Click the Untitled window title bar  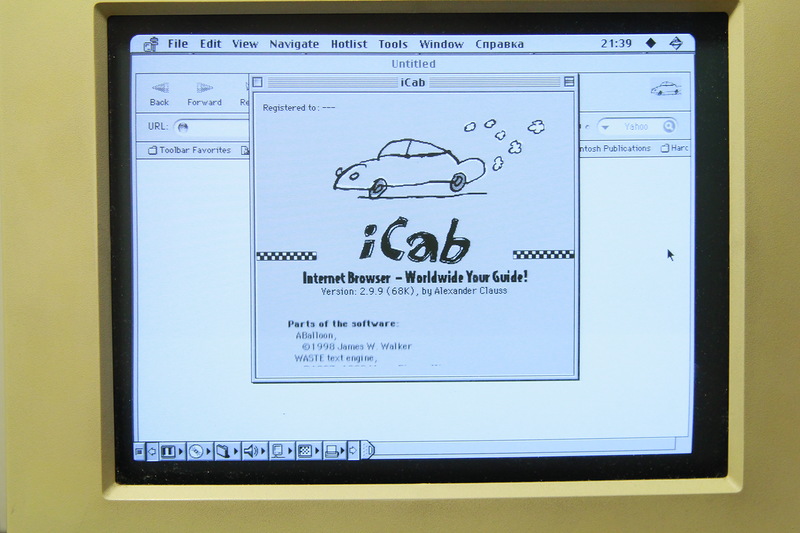click(413, 64)
